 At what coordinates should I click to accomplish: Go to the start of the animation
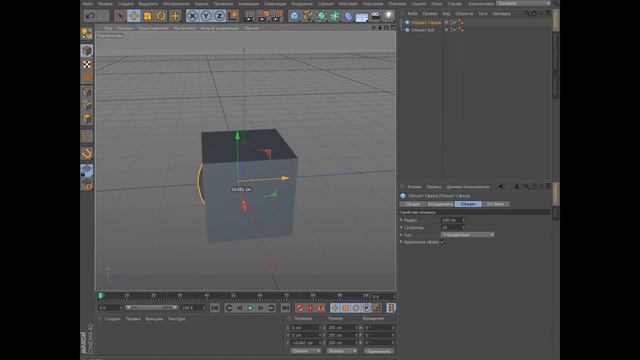pos(215,308)
